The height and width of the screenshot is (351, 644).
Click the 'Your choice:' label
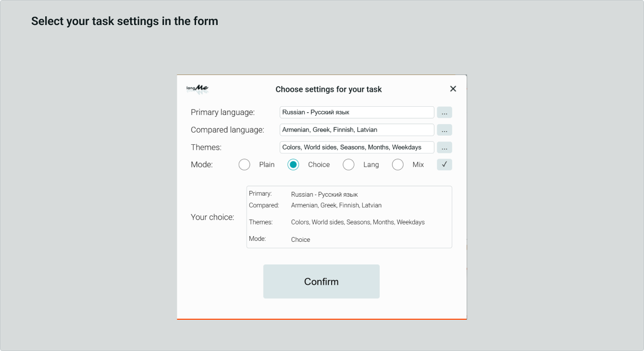(212, 217)
